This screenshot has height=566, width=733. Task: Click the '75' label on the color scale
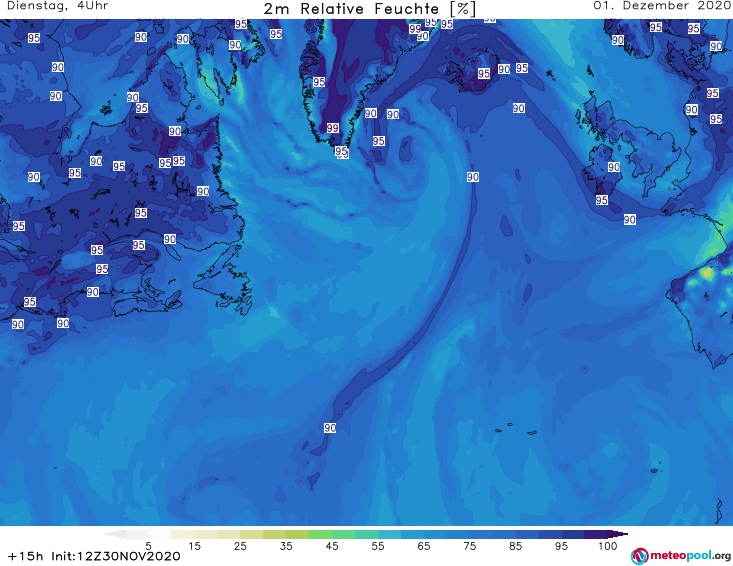point(469,546)
